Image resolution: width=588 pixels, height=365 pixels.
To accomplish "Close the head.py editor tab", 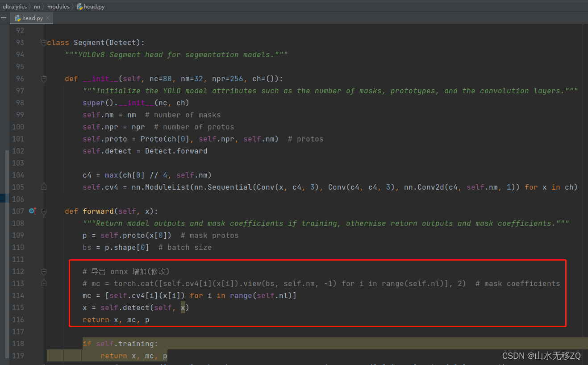I will click(48, 18).
